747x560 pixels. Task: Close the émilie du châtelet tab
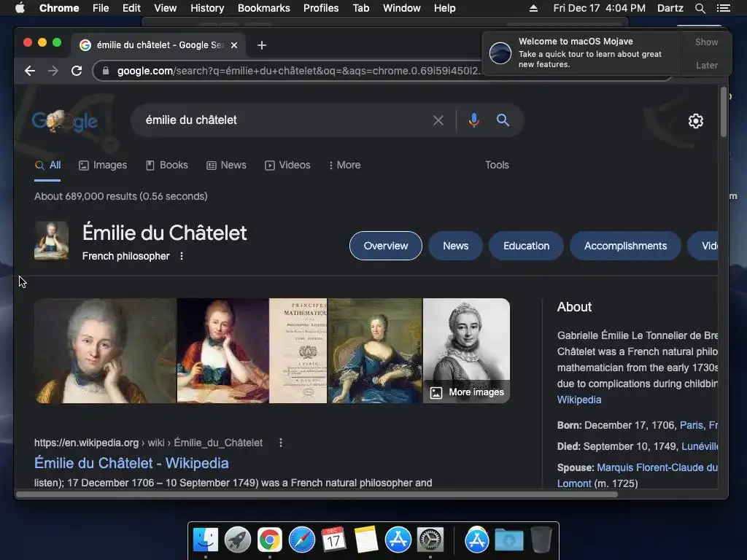click(x=234, y=45)
